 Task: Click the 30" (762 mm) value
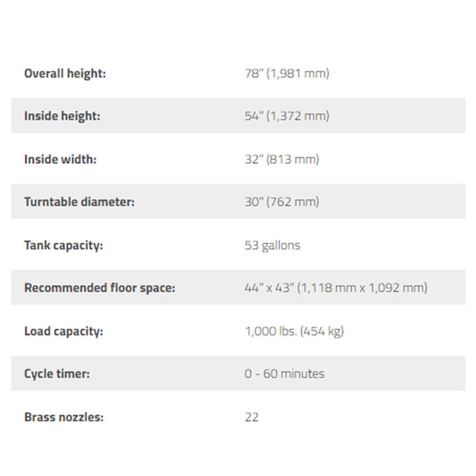coord(282,202)
